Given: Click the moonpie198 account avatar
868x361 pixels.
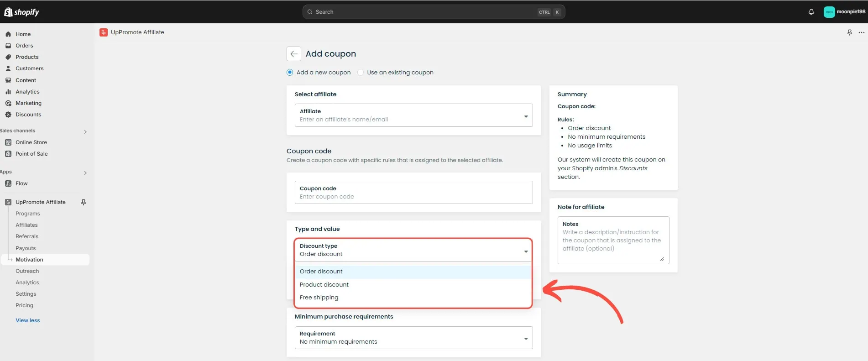Looking at the screenshot, I should tap(829, 12).
